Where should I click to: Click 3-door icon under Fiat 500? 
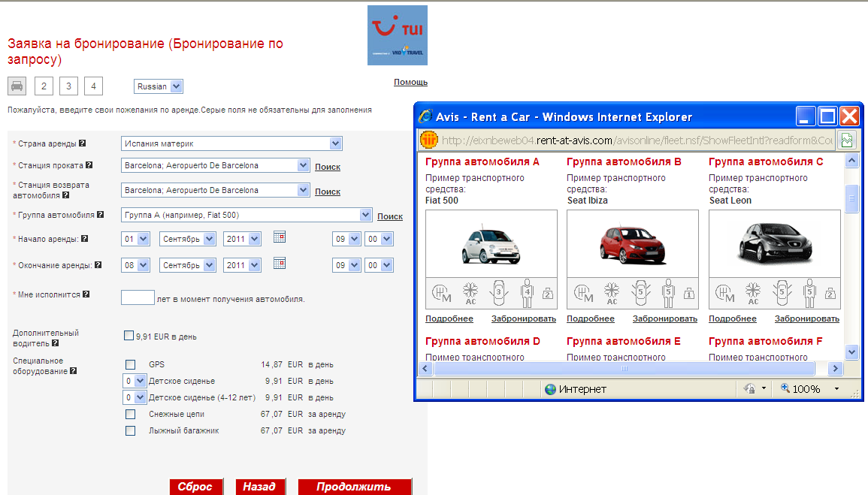point(499,293)
